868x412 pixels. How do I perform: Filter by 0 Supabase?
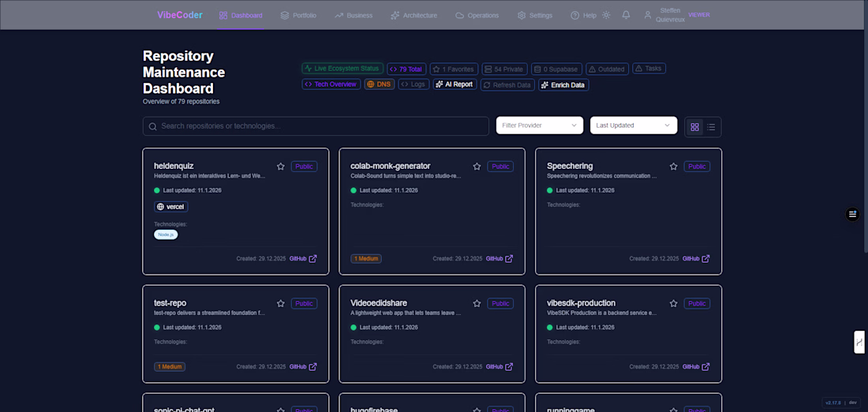coord(556,69)
